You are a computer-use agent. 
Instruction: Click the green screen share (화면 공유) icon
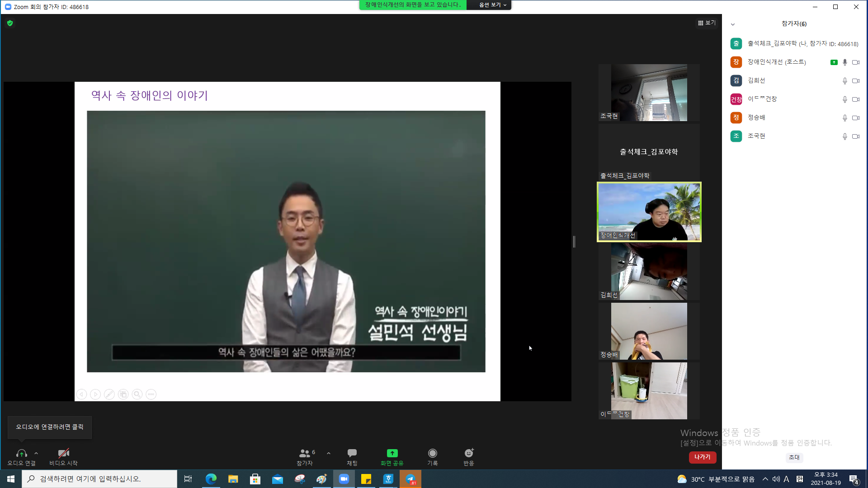click(392, 453)
